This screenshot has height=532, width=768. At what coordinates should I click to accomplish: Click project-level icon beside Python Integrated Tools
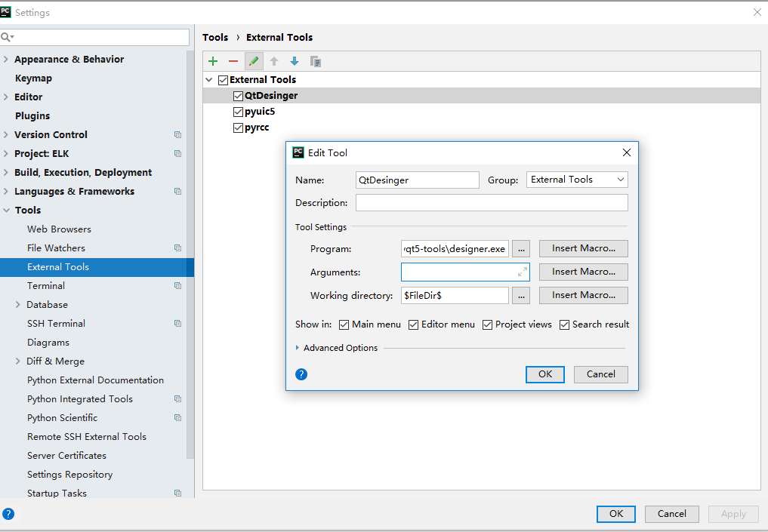(177, 399)
